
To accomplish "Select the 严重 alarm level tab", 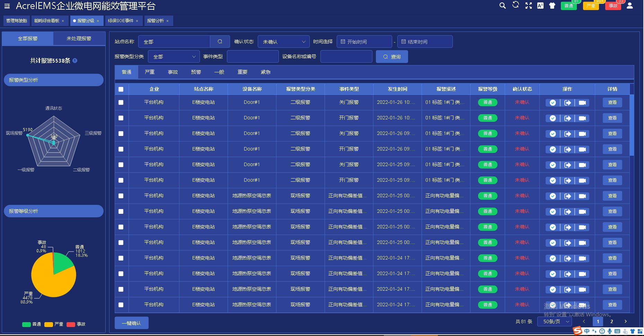I will click(150, 72).
